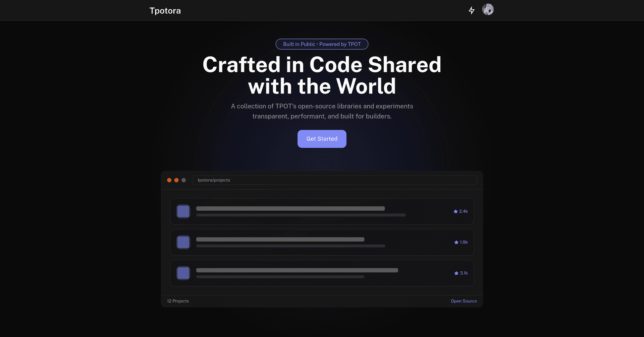
Task: Click the orange window dot
Action: (176, 180)
